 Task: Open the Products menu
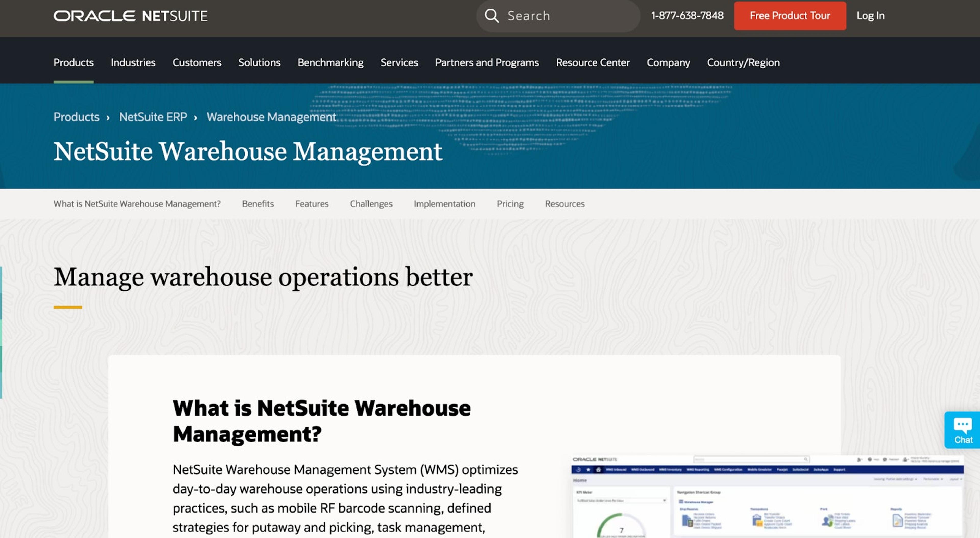click(x=73, y=62)
